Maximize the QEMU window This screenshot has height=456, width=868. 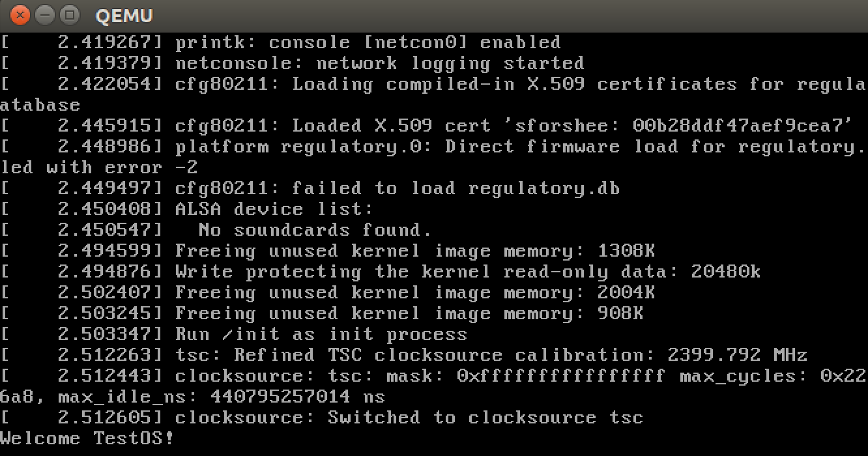(70, 14)
